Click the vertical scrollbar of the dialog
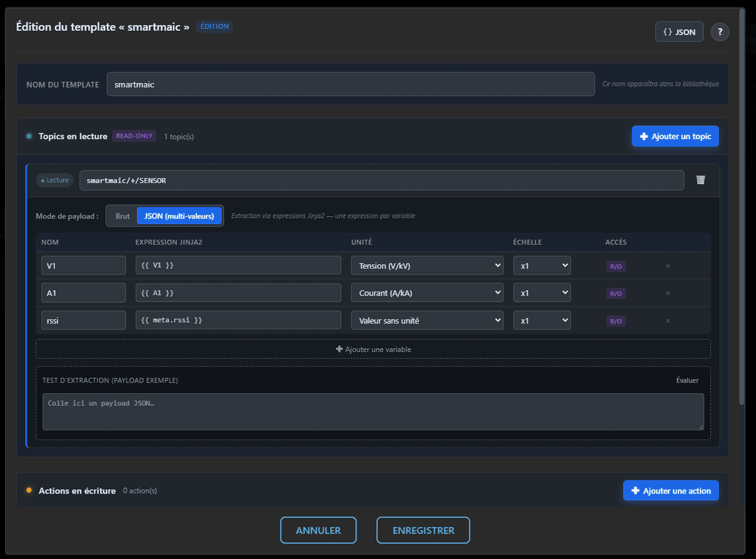The height and width of the screenshot is (559, 756). coord(743,208)
